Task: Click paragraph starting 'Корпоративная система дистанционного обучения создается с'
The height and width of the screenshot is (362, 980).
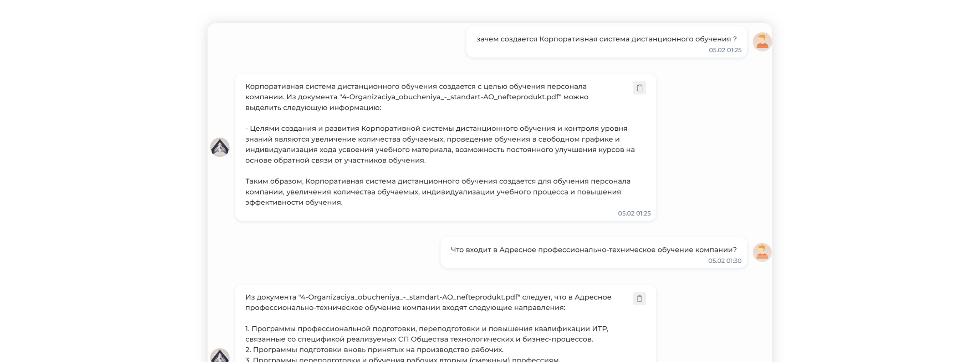Action: coord(417,97)
